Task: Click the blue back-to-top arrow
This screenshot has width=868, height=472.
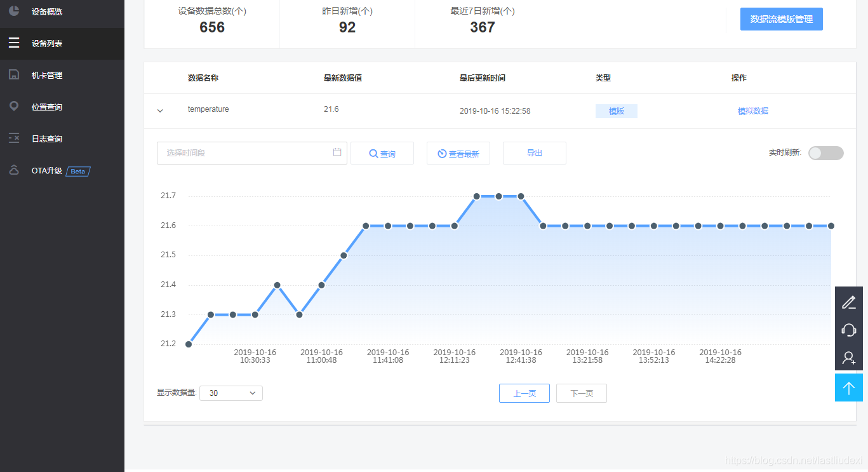Action: pyautogui.click(x=849, y=388)
